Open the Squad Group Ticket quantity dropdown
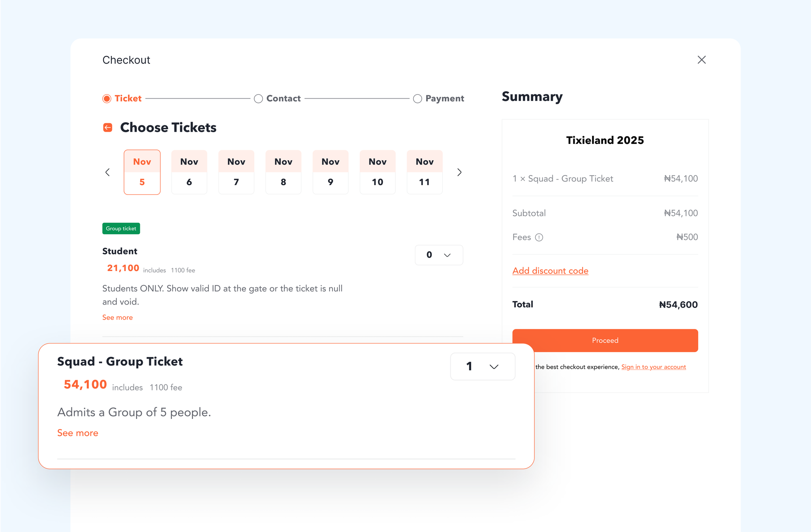This screenshot has width=811, height=532. (x=483, y=366)
